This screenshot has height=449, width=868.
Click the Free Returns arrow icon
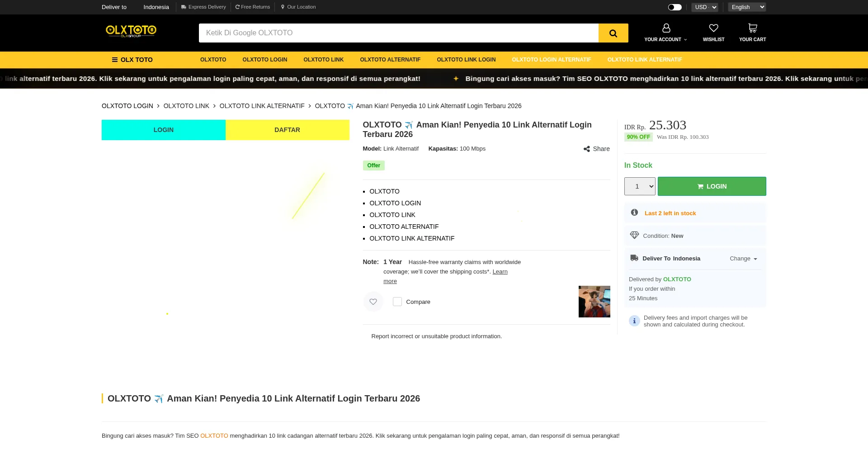[237, 7]
